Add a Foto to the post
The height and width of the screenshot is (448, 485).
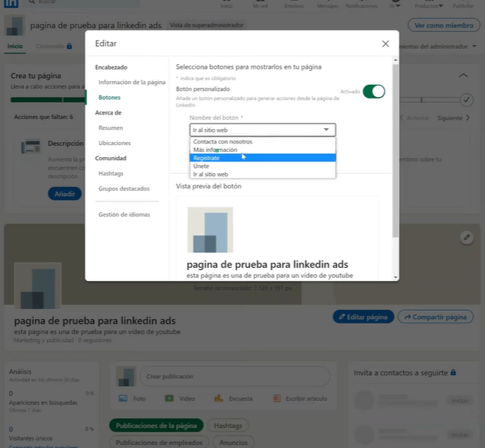click(x=132, y=398)
